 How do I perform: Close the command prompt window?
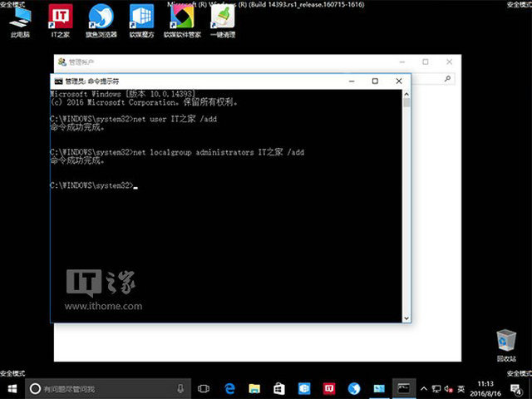(399, 81)
